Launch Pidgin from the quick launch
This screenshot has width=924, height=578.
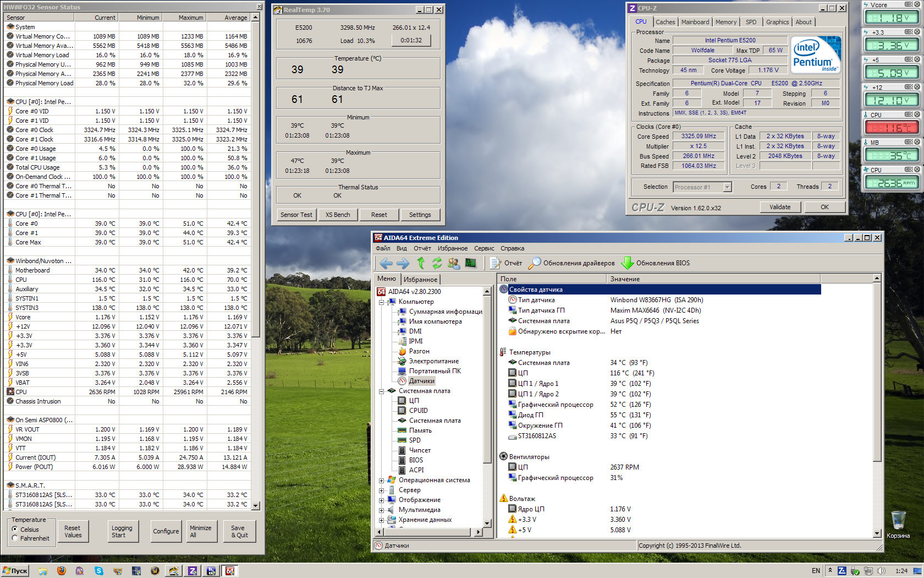[80, 571]
